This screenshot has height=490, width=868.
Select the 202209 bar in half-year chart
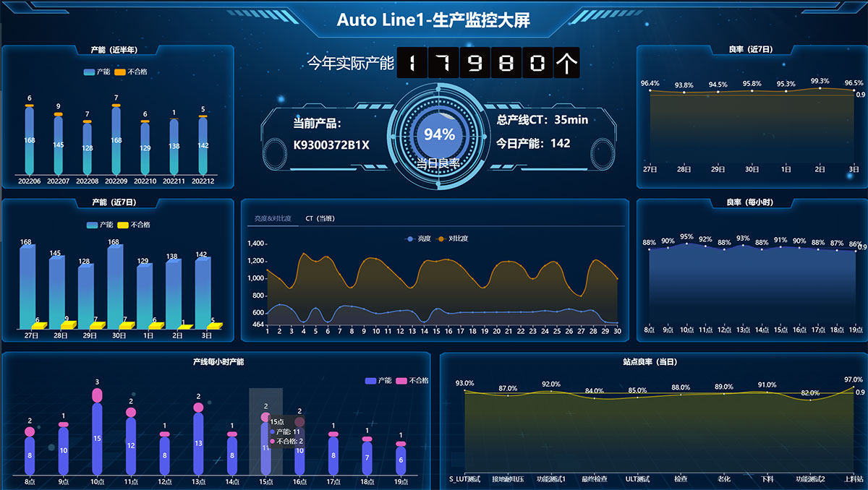[x=116, y=140]
